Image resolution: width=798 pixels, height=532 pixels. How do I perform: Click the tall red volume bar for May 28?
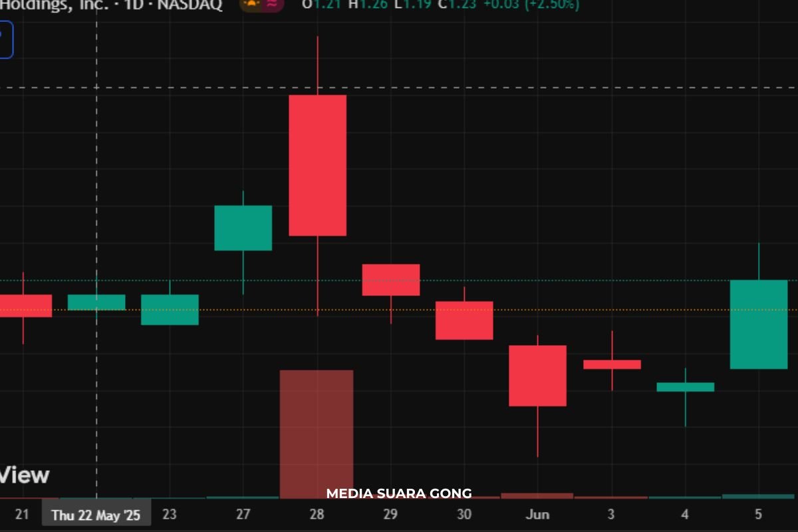coord(316,432)
